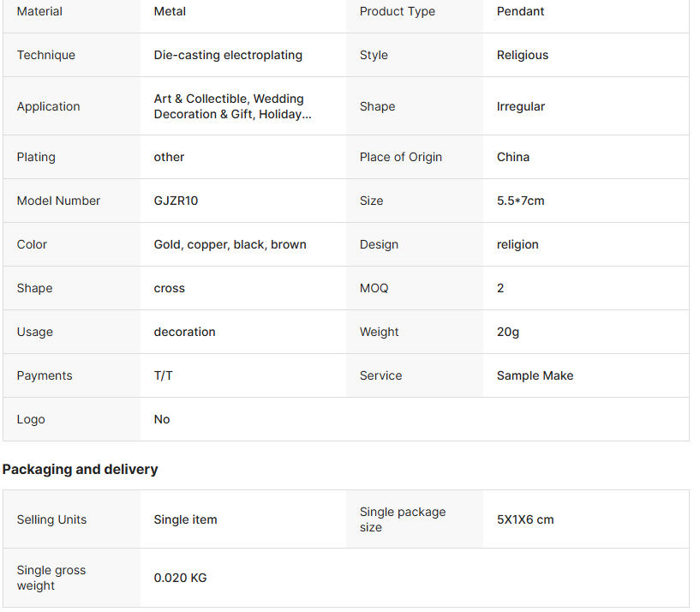The height and width of the screenshot is (612, 700).
Task: Click the "T/T" payments value
Action: [x=163, y=375]
